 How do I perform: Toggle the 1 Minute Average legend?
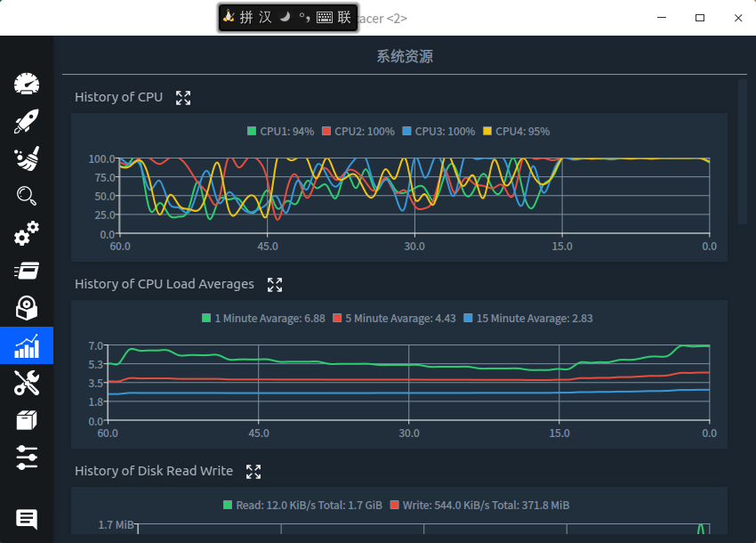[263, 318]
